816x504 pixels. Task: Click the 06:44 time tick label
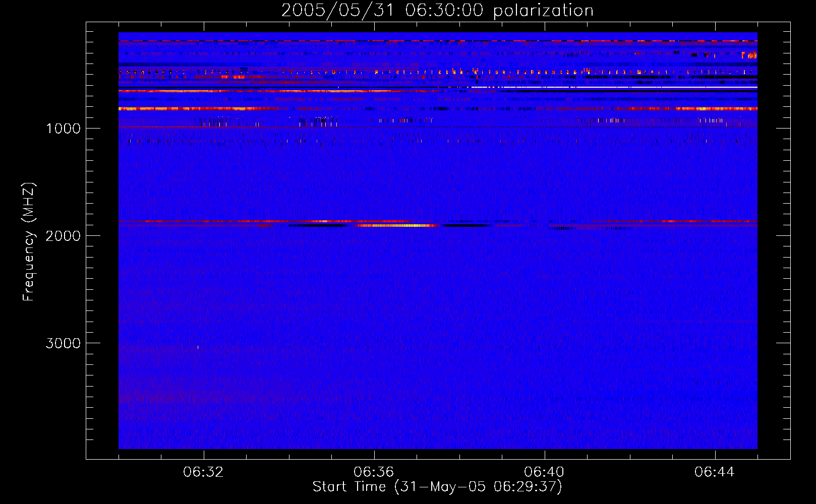click(715, 472)
